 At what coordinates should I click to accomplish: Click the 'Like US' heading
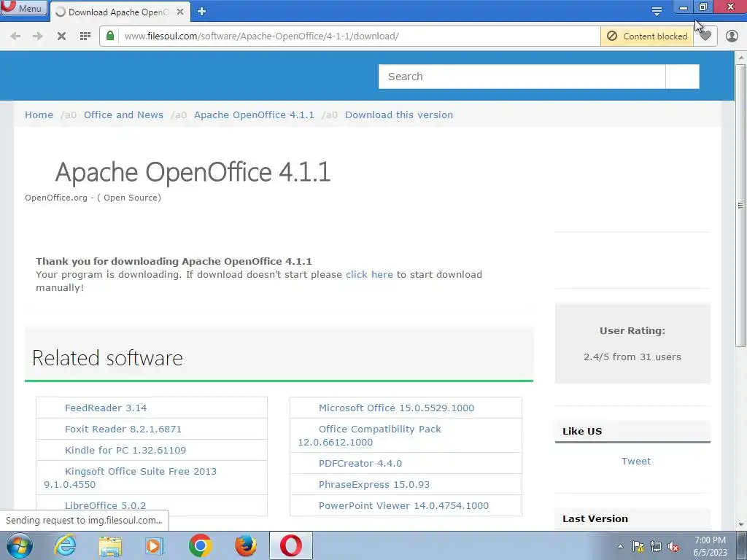[582, 431]
